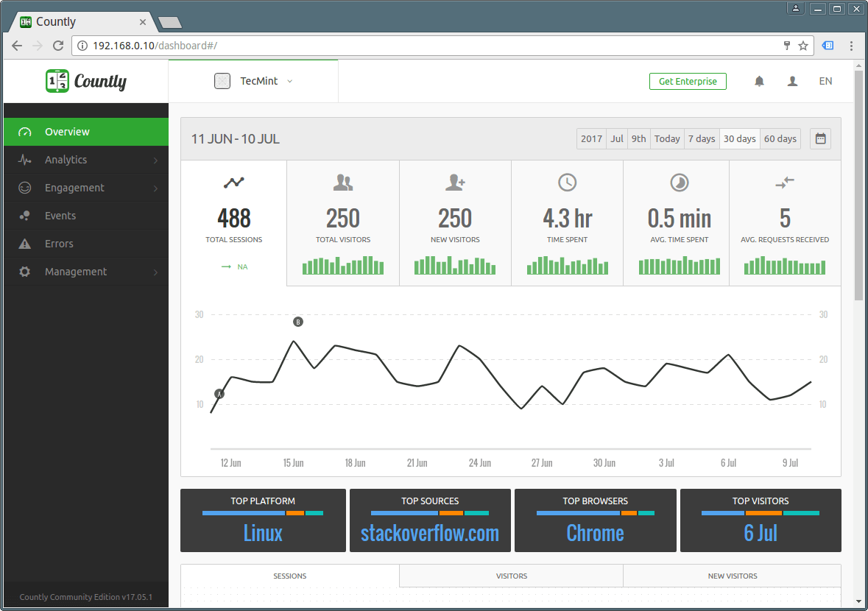
Task: Select the Total Visitors metric tile
Action: [x=343, y=223]
